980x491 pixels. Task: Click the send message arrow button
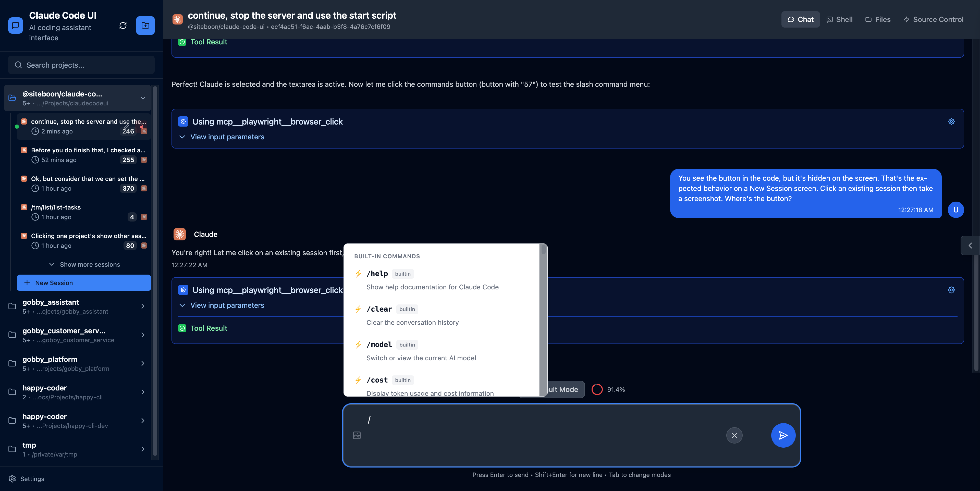783,435
